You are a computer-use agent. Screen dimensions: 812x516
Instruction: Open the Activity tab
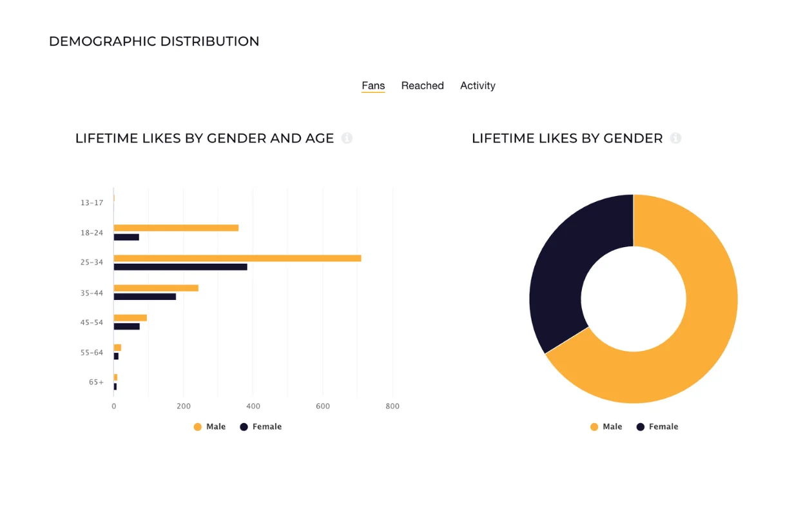478,86
